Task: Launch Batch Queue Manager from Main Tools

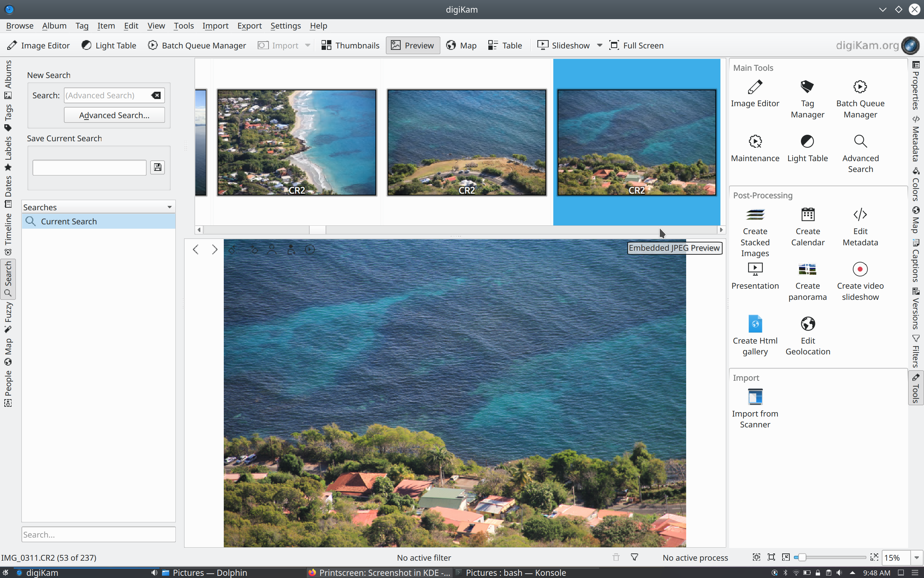Action: (x=860, y=99)
